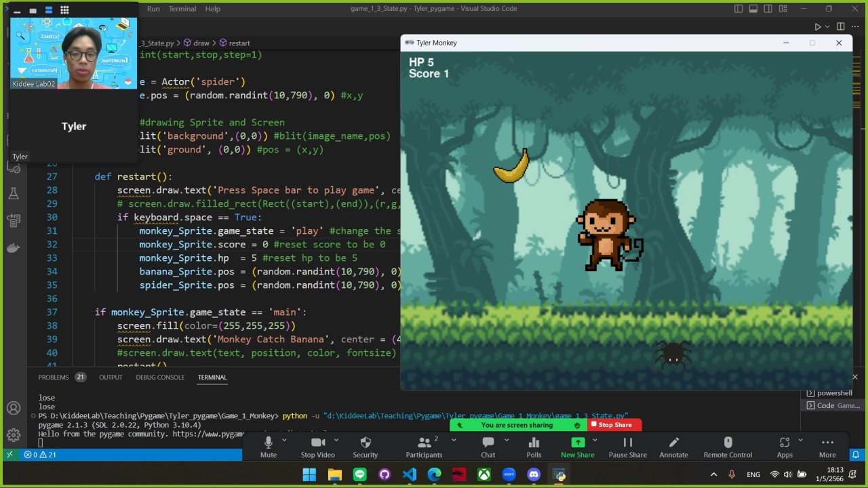
Task: Switch to the OUTPUT tab
Action: tap(111, 377)
